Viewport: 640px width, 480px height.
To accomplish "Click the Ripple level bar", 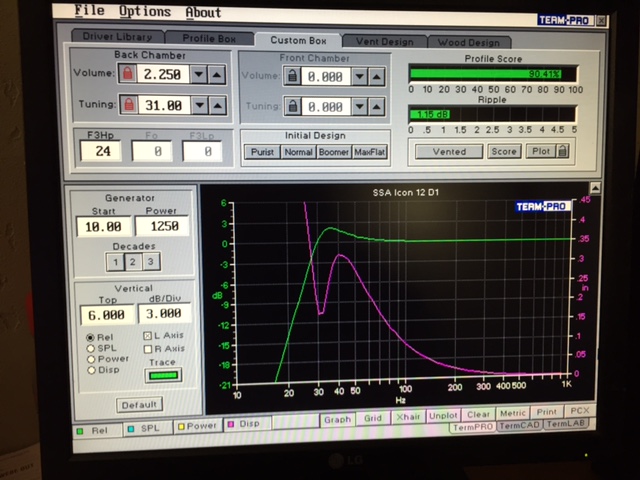I will [x=492, y=114].
